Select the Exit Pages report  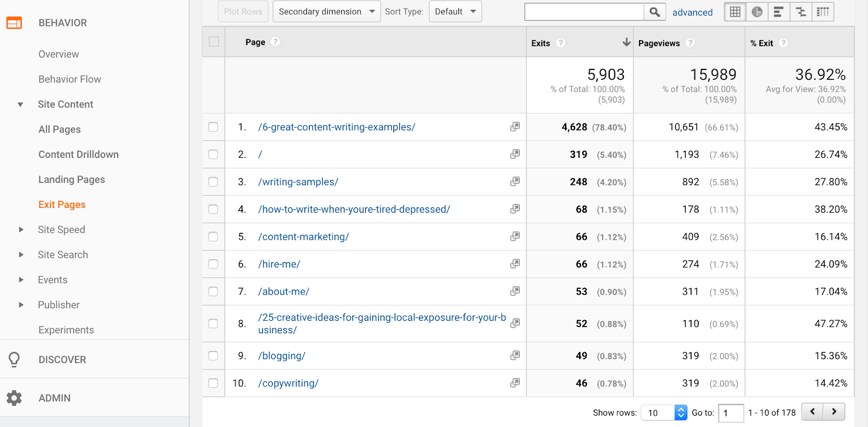point(62,205)
